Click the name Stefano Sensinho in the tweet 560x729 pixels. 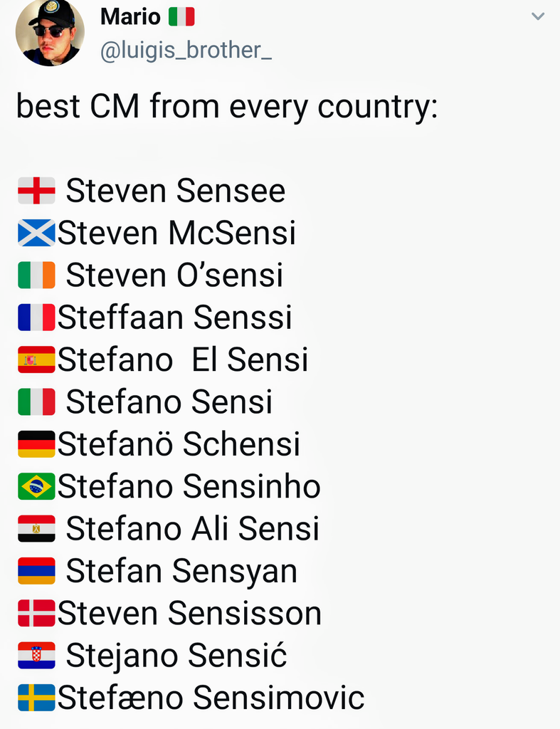(189, 487)
